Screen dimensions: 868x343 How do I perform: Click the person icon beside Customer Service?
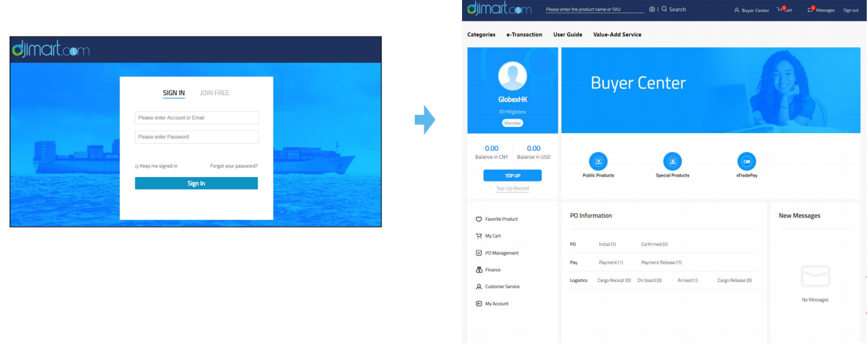pos(478,287)
